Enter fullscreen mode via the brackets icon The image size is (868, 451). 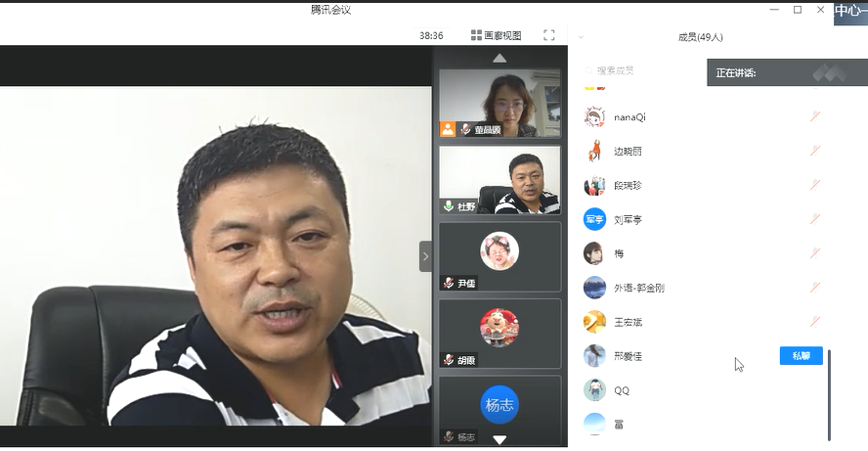click(548, 35)
